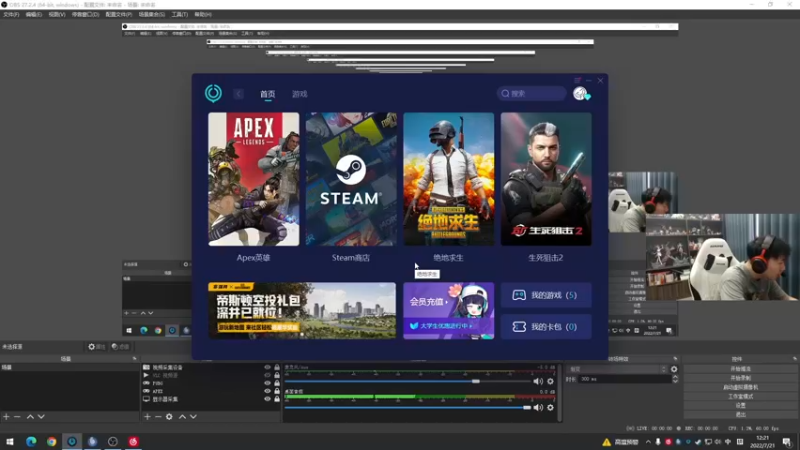Open 我的游戏 (5) button
The width and height of the screenshot is (800, 450).
[x=546, y=295]
